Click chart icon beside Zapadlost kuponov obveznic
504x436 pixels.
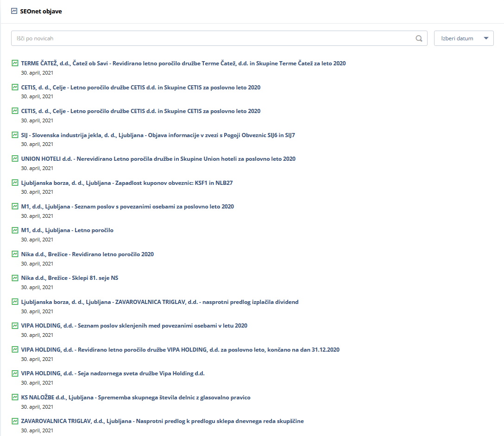click(x=15, y=183)
